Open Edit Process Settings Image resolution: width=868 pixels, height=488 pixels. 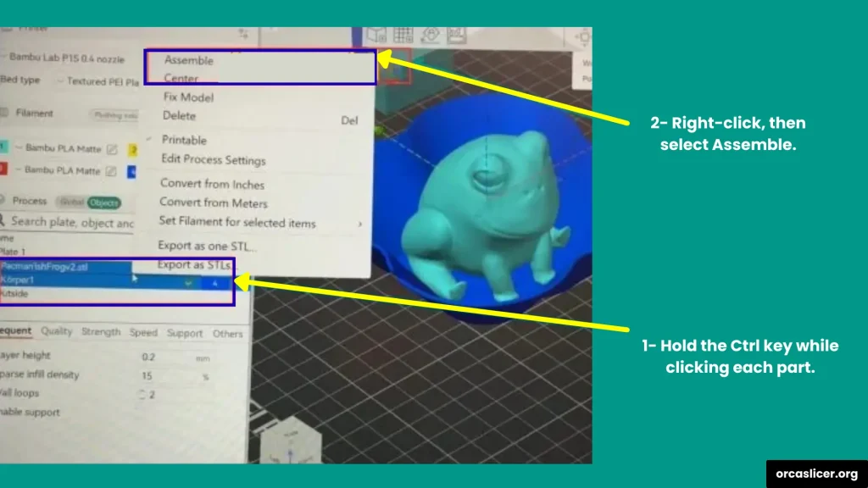213,160
